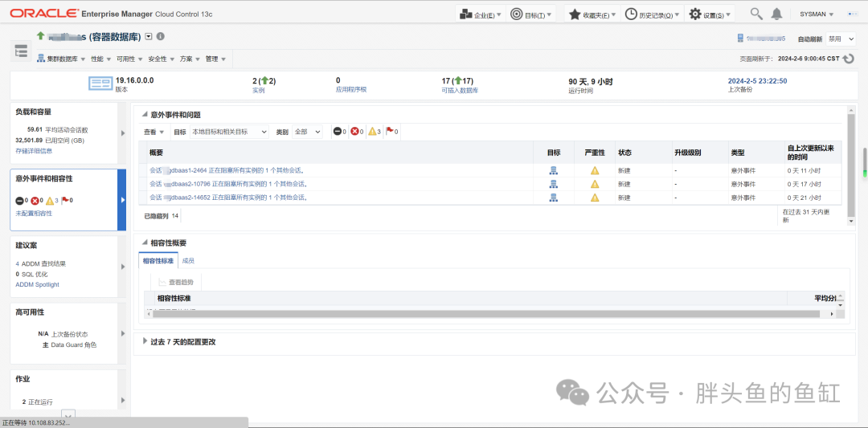Filter incidents by critical red X icon
This screenshot has width=868, height=428.
[x=355, y=132]
